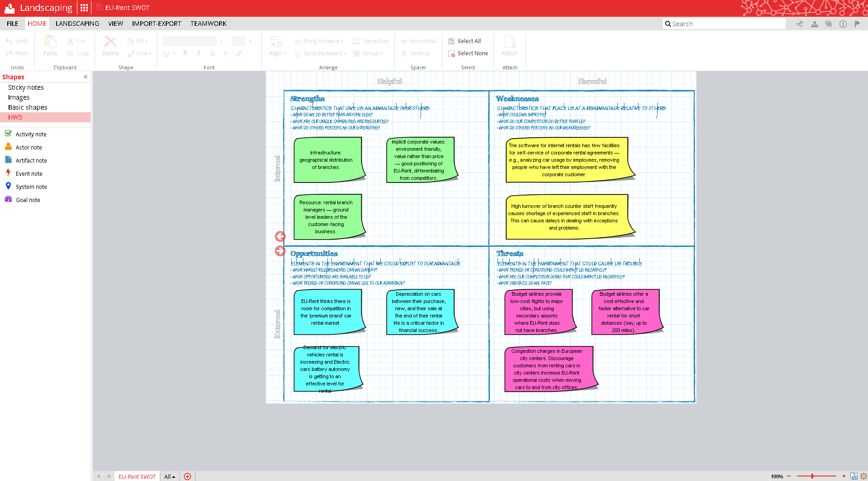The width and height of the screenshot is (868, 481).
Task: Click the Search input field
Action: tap(724, 24)
